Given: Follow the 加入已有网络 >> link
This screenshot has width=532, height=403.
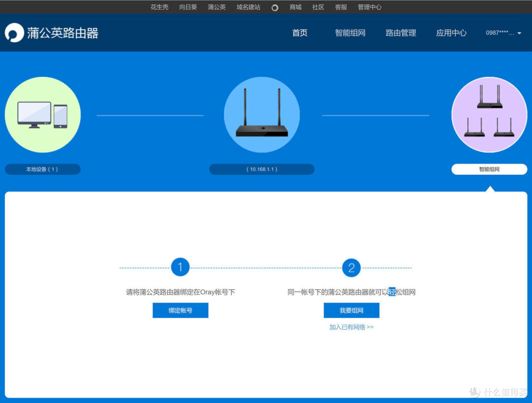Looking at the screenshot, I should [352, 327].
